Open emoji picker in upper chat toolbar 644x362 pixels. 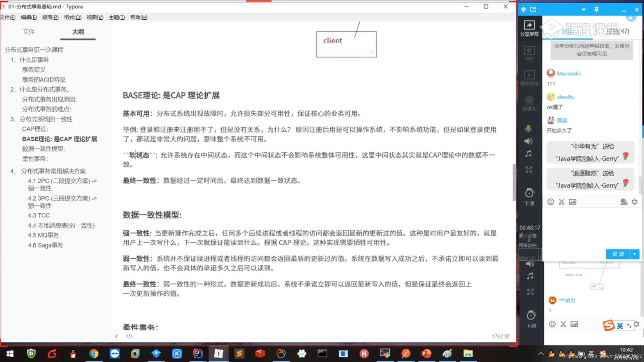551,202
